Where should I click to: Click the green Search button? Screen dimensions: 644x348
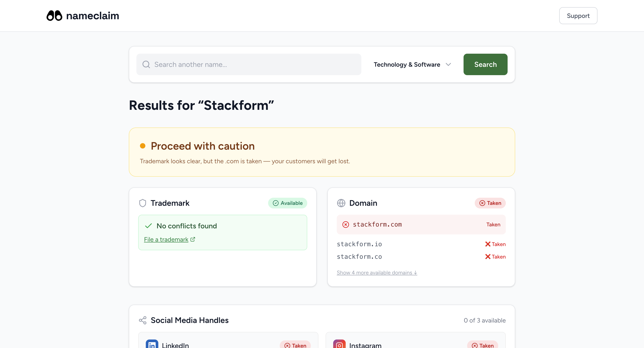(x=485, y=64)
